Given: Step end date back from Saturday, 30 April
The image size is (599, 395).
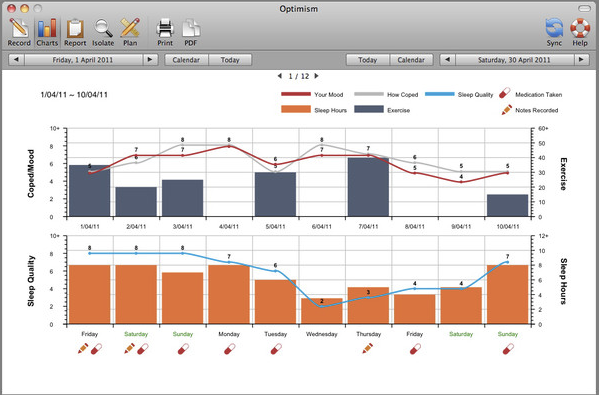Looking at the screenshot, I should pyautogui.click(x=448, y=60).
